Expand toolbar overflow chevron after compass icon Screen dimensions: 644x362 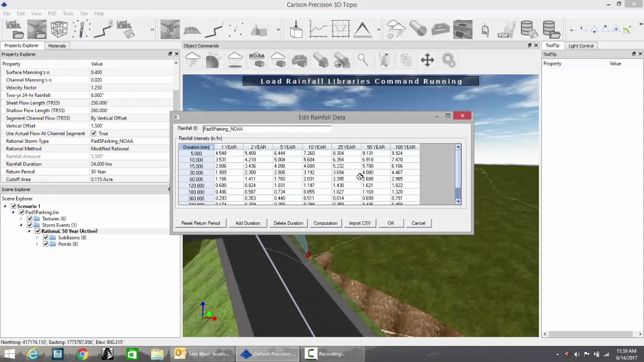coord(378,30)
